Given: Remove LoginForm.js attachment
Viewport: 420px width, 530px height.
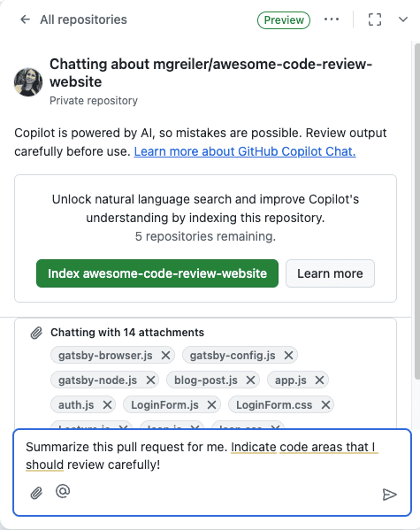Looking at the screenshot, I should click(212, 405).
